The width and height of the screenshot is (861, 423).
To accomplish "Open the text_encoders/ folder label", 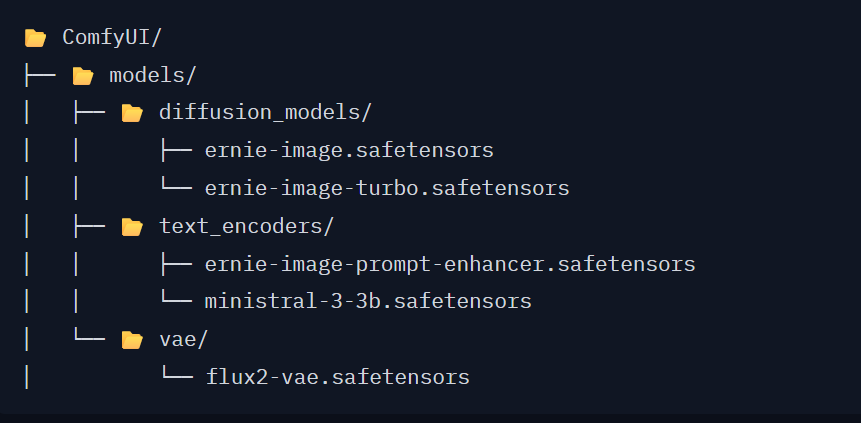I will tap(246, 227).
